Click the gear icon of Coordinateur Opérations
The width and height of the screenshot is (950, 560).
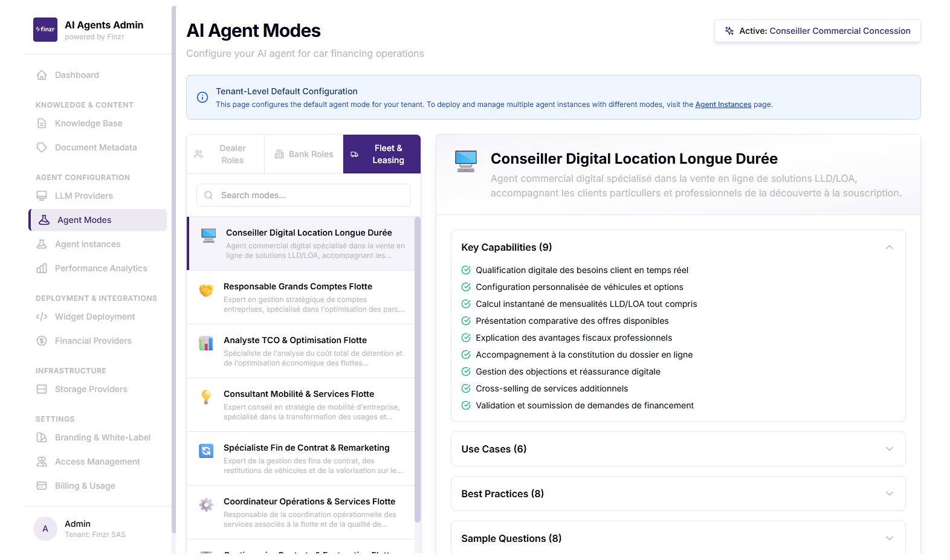[206, 505]
